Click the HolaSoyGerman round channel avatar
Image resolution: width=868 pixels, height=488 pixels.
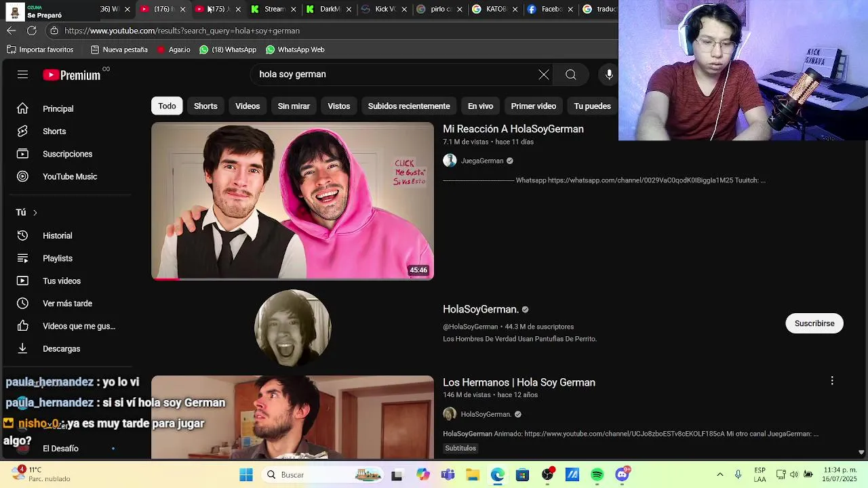coord(292,327)
